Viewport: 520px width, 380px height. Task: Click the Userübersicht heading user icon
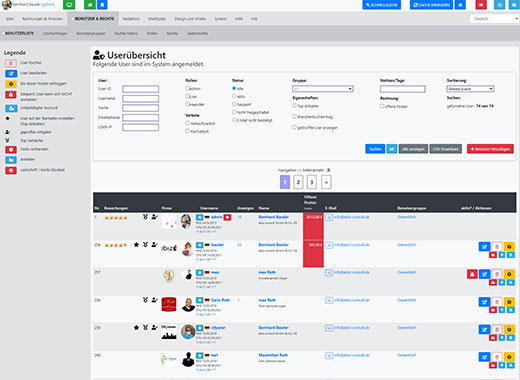[x=99, y=55]
